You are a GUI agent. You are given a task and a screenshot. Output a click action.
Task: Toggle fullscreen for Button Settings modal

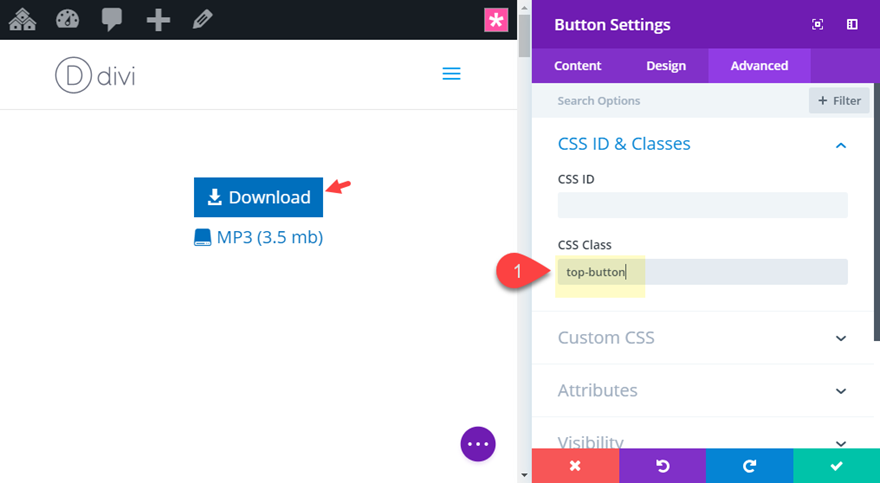[817, 25]
